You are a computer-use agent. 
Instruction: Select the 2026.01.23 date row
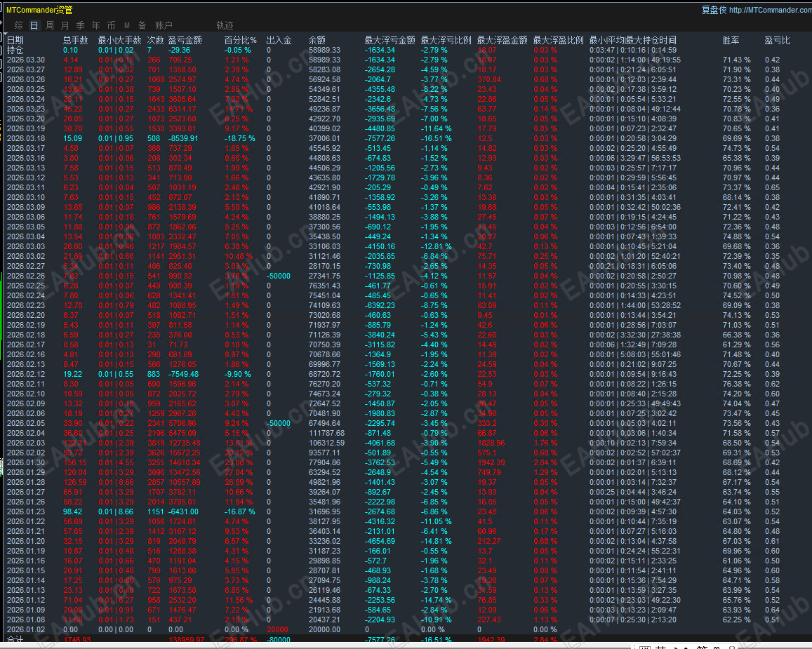click(x=26, y=512)
